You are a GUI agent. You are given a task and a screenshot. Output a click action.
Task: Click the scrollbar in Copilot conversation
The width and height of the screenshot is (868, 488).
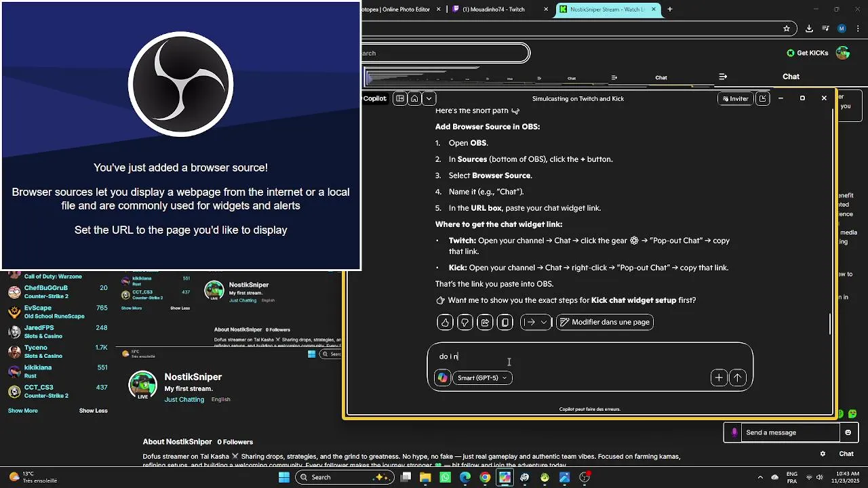(831, 324)
